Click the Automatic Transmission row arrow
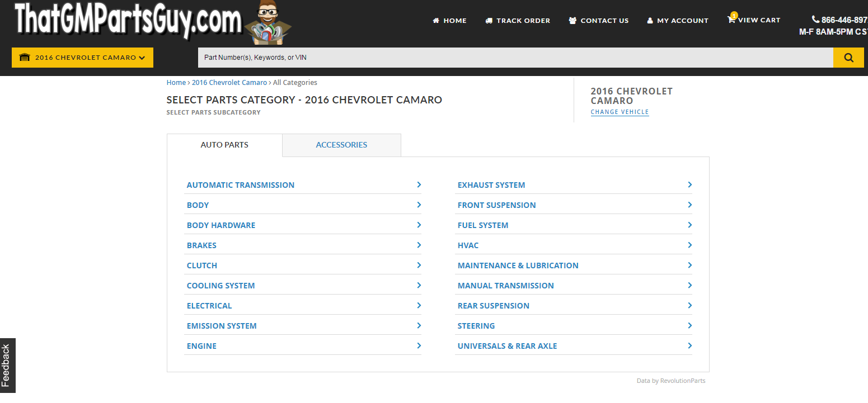Image resolution: width=868 pixels, height=403 pixels. (x=419, y=184)
